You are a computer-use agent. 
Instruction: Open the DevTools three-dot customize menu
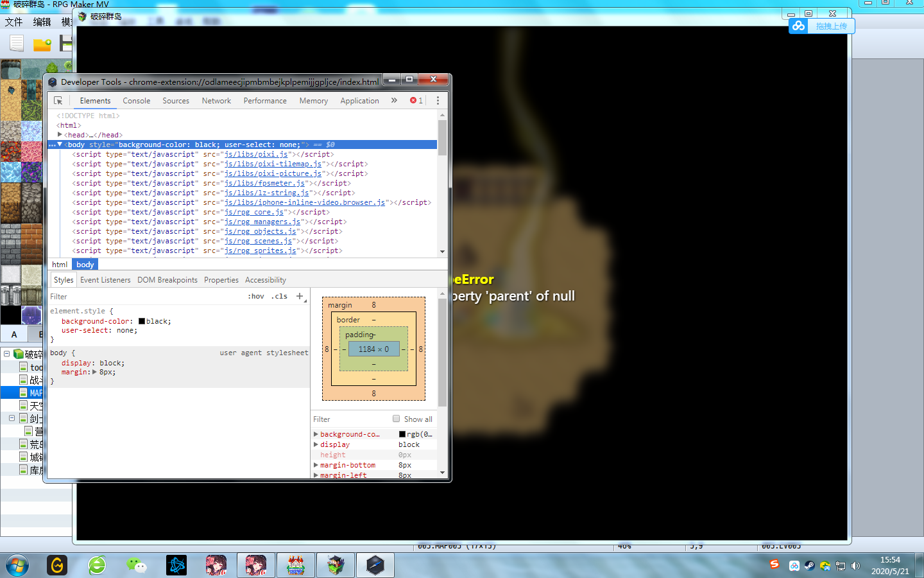438,101
